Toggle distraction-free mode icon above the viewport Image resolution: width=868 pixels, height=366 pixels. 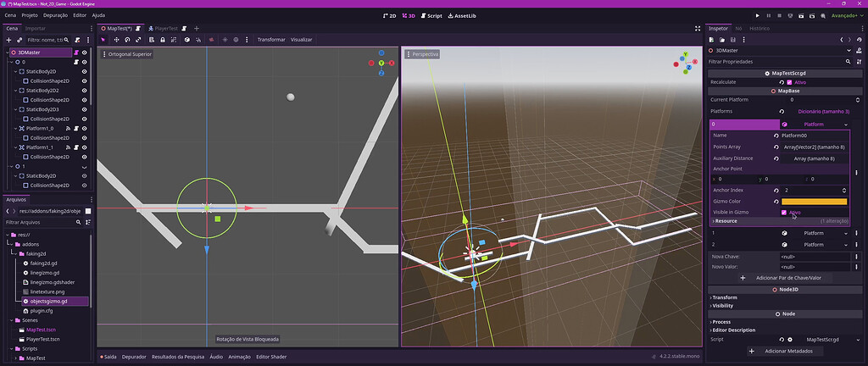[698, 28]
